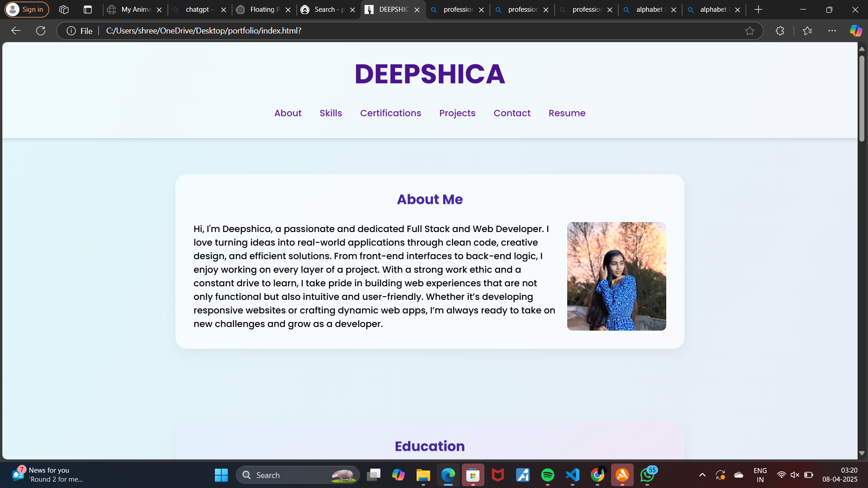Image resolution: width=868 pixels, height=488 pixels.
Task: Open WhatsApp showing 55 notifications
Action: [x=648, y=475]
